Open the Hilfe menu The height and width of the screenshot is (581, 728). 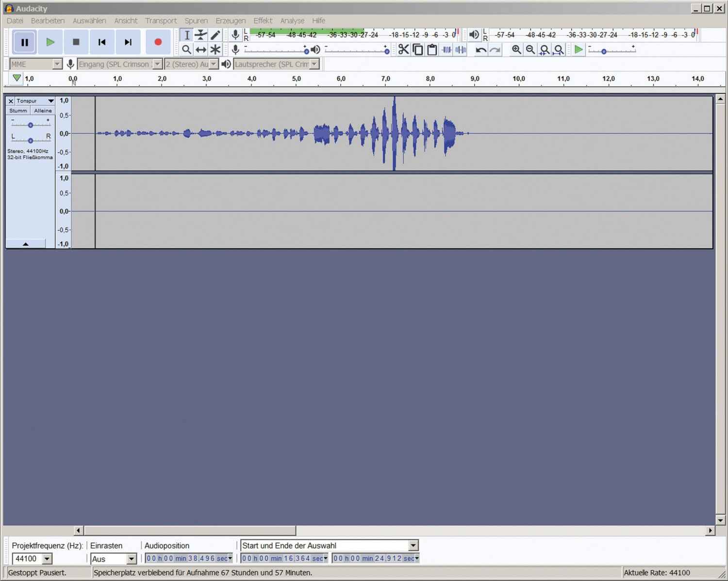(318, 21)
